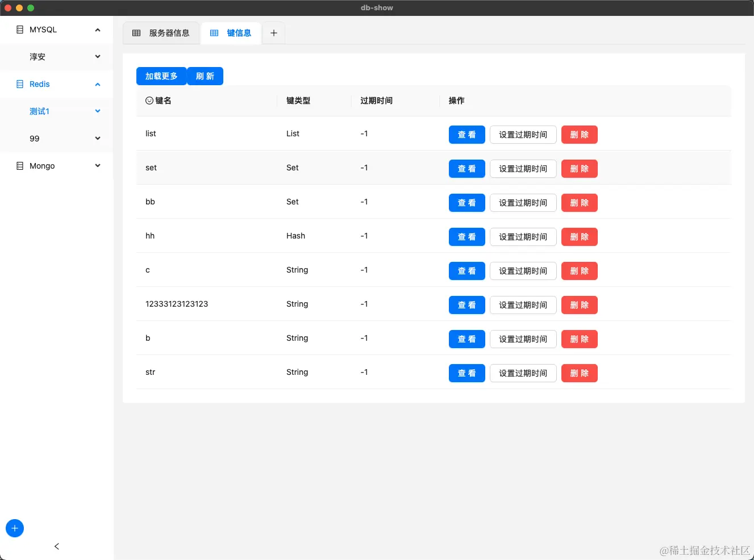Click the smiley icon beside 键名 header
Screen dimensions: 754x560
pyautogui.click(x=149, y=101)
